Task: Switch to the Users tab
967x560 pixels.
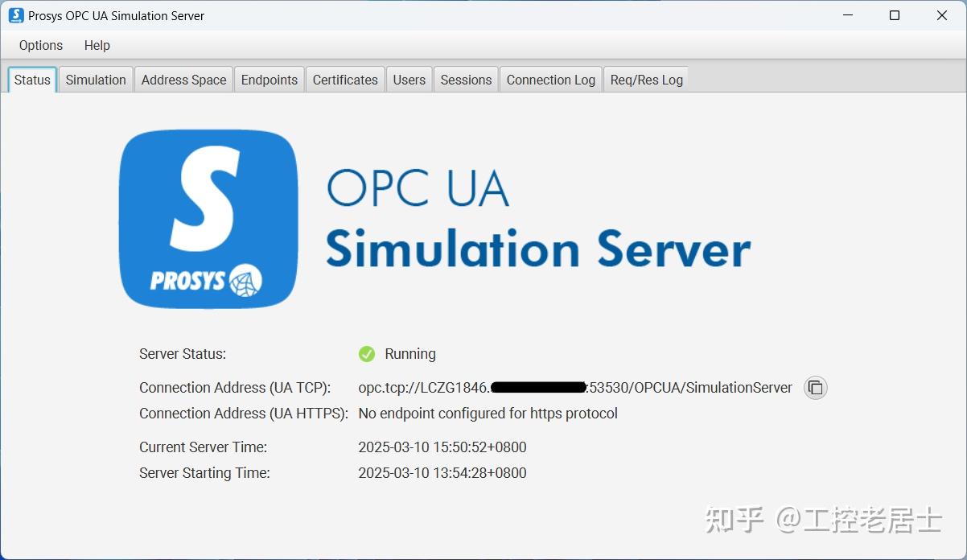Action: tap(409, 79)
